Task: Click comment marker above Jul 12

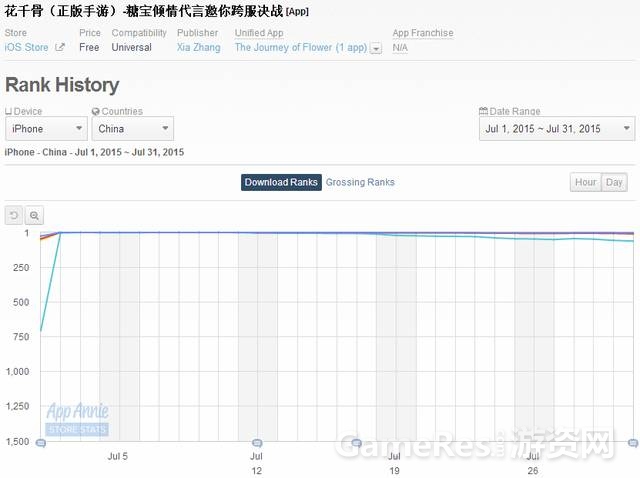Action: tap(257, 442)
